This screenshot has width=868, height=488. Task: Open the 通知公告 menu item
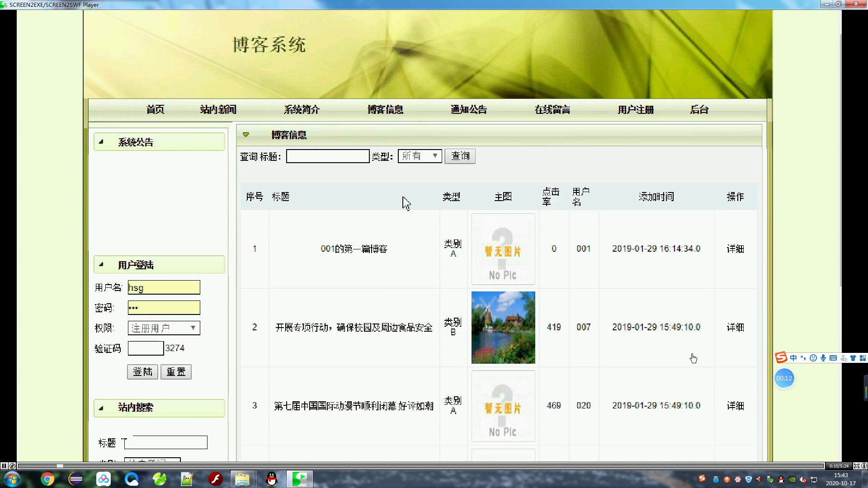pos(469,110)
